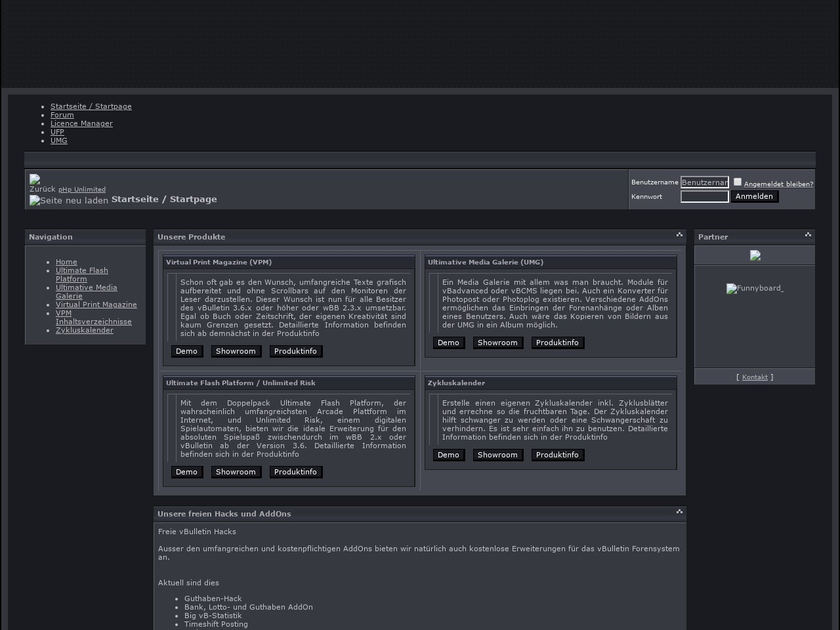This screenshot has height=630, width=840.
Task: Open Showroom for Ultimate Flash Platform
Action: (x=236, y=472)
